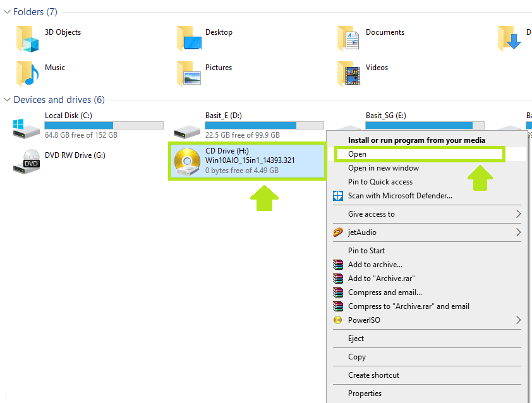This screenshot has height=403, width=532.
Task: Click the "0 bytes free of 4.49 GB" text
Action: pyautogui.click(x=242, y=171)
